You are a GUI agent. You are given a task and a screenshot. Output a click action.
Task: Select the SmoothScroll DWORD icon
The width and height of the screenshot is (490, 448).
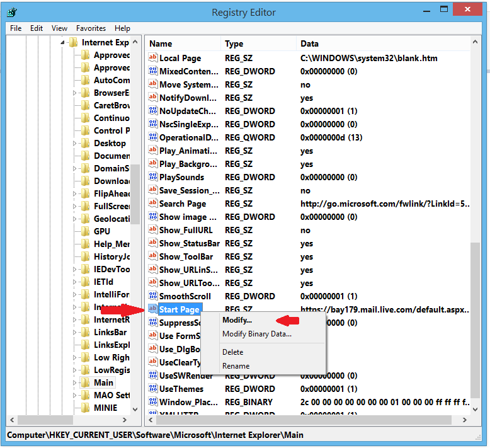pos(153,296)
